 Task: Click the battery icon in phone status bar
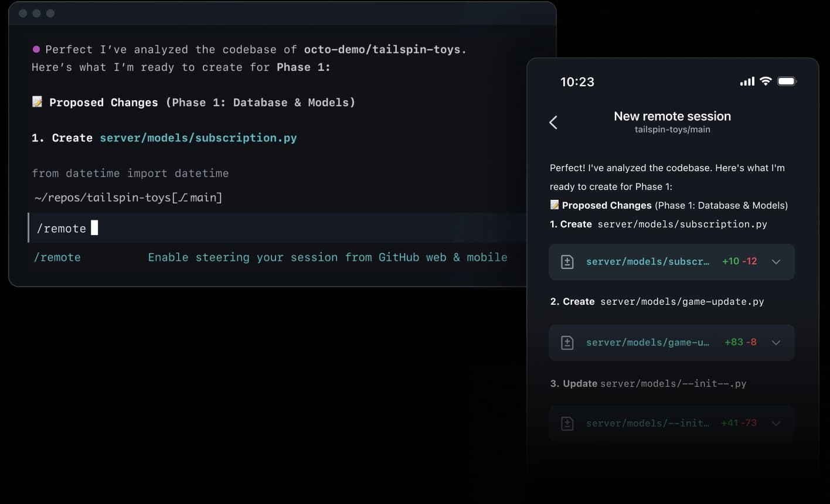pos(787,81)
